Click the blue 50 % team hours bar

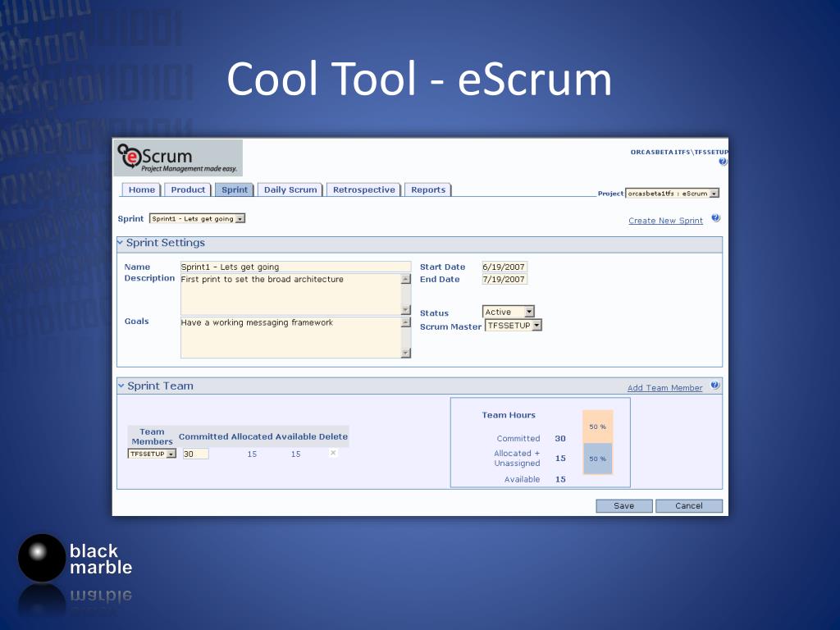pyautogui.click(x=598, y=459)
